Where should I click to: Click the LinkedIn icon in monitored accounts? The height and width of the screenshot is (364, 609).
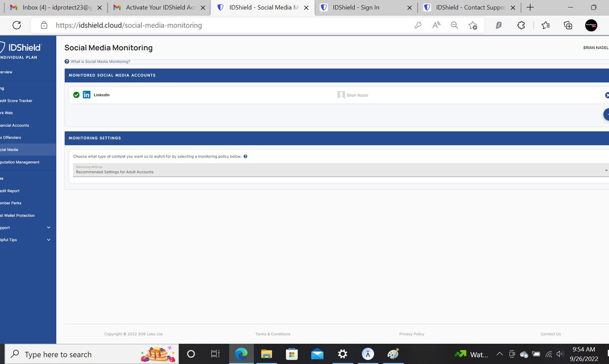coord(86,94)
